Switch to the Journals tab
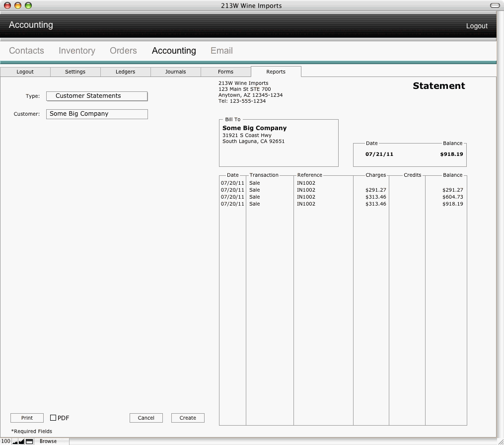This screenshot has width=504, height=445. point(175,72)
